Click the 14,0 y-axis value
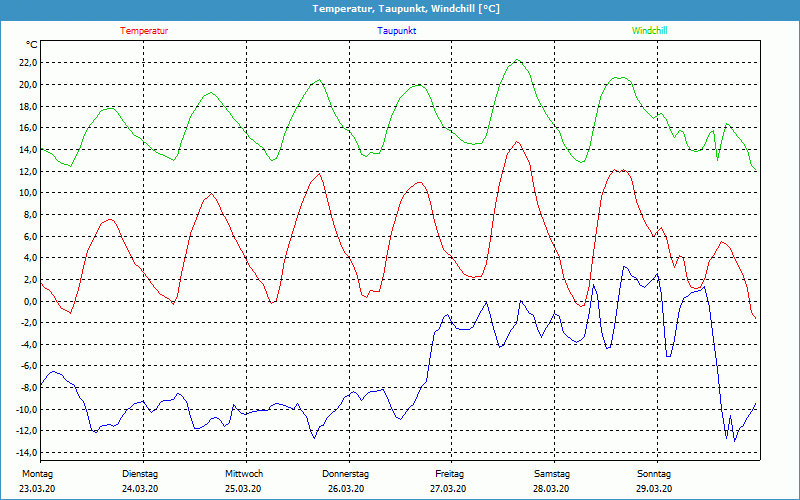This screenshot has width=800, height=500. pos(28,149)
